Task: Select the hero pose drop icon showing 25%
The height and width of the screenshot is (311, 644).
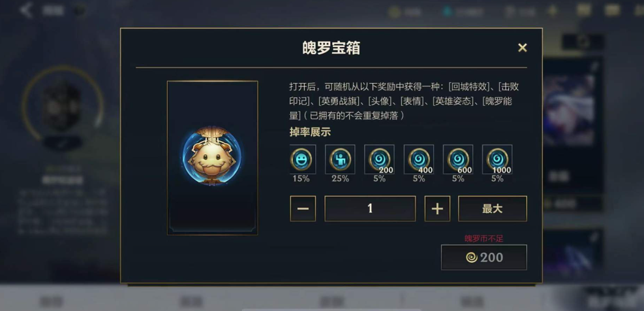Action: pos(340,159)
